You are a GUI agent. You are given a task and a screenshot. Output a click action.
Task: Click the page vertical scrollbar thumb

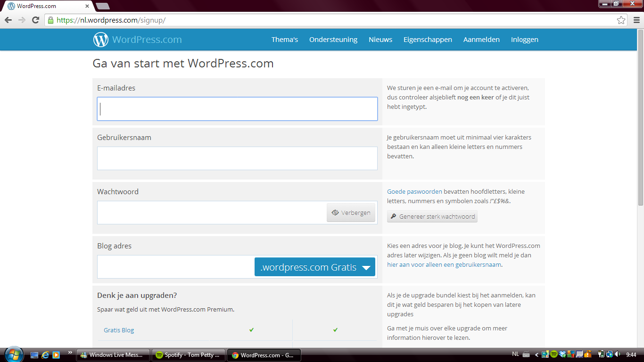640,118
